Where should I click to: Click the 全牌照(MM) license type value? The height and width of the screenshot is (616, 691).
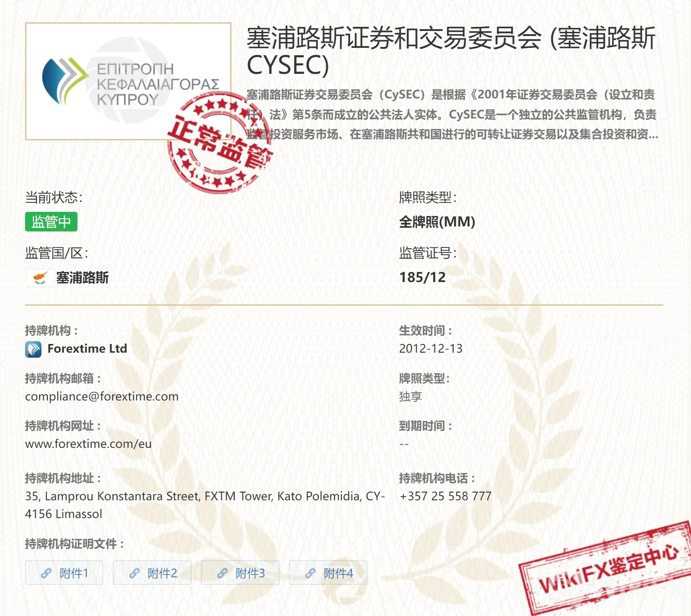(437, 222)
